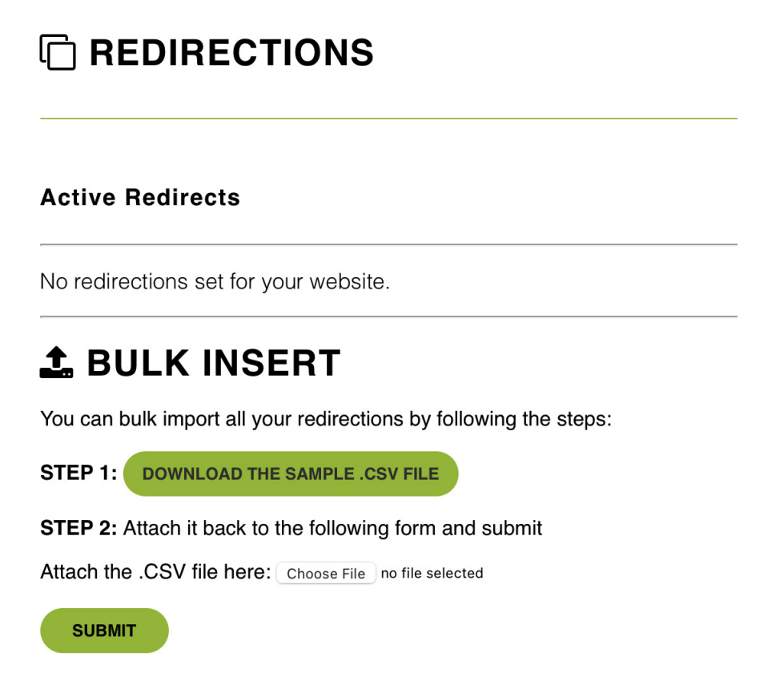Click the Redirections stacked-squares icon
Screen dimensions: 784x673
(58, 52)
